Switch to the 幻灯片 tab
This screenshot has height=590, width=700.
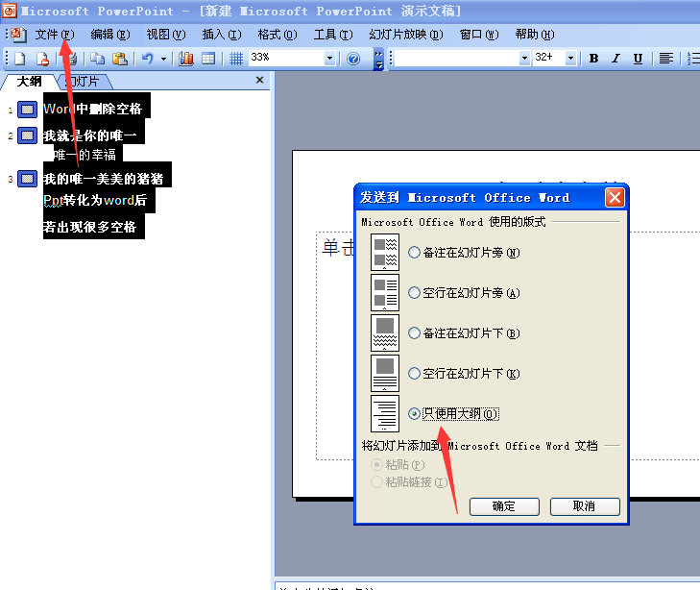tap(84, 82)
